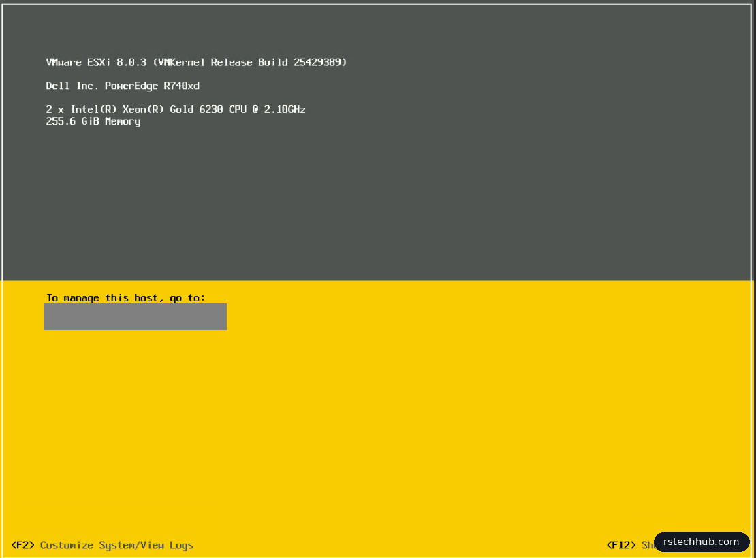Click 'To manage this host, go to:' text
This screenshot has width=756, height=558.
[x=126, y=298]
